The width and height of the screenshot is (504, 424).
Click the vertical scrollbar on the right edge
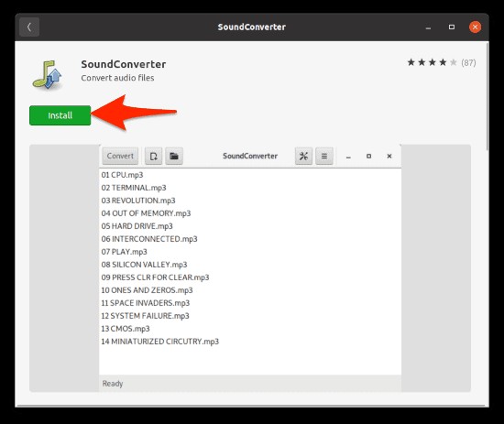pyautogui.click(x=488, y=96)
